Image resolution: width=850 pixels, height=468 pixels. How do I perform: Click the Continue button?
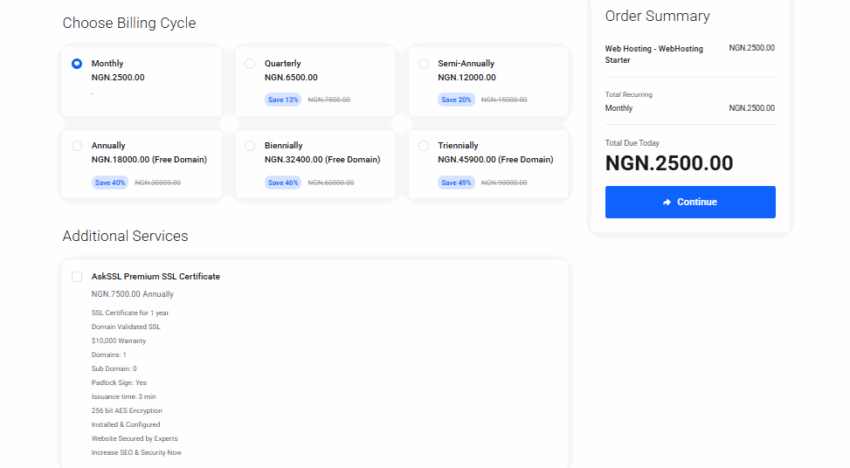(690, 202)
